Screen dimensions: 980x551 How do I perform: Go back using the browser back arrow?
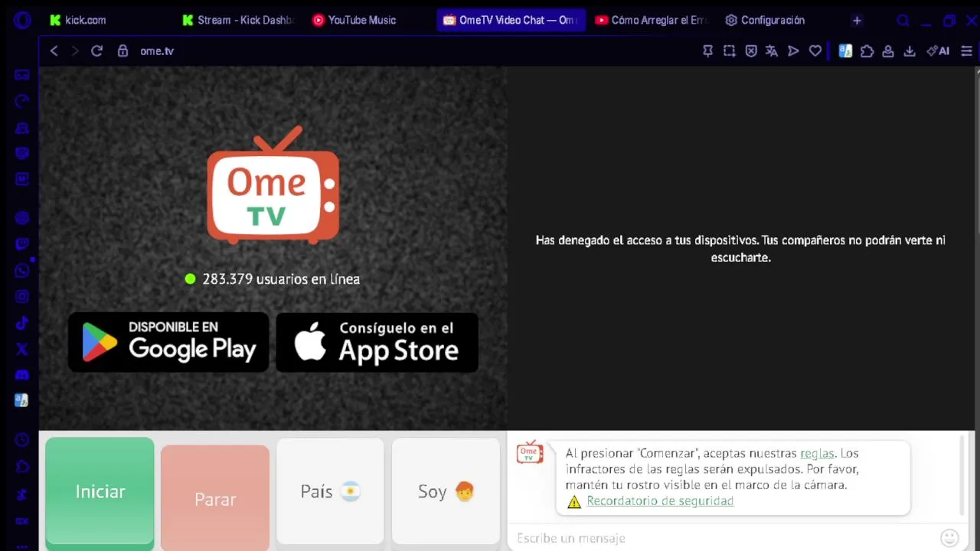[54, 51]
